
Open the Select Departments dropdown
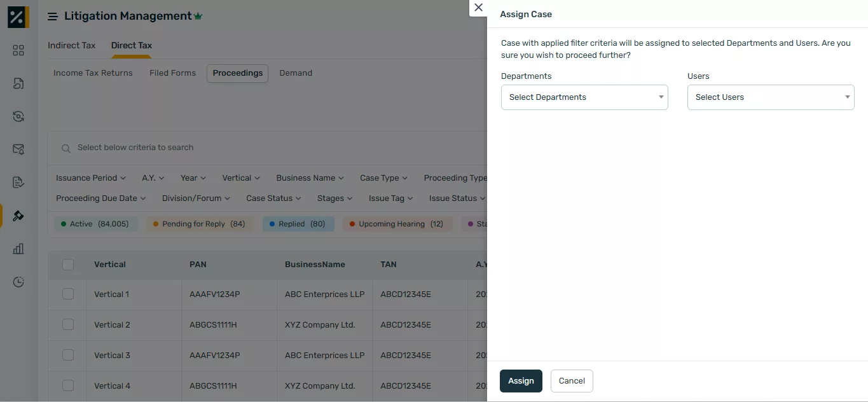click(584, 97)
